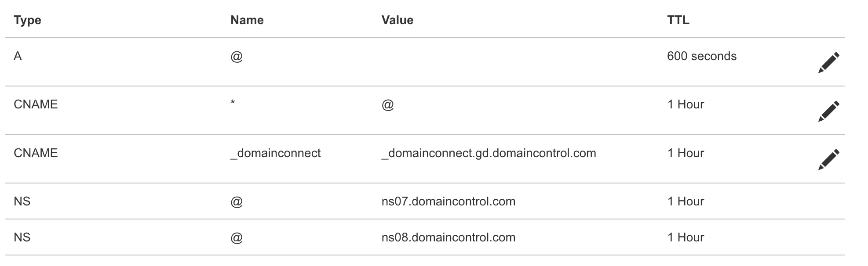Select the ns07.domaincontrol.com value
The height and width of the screenshot is (266, 868).
pyautogui.click(x=448, y=201)
